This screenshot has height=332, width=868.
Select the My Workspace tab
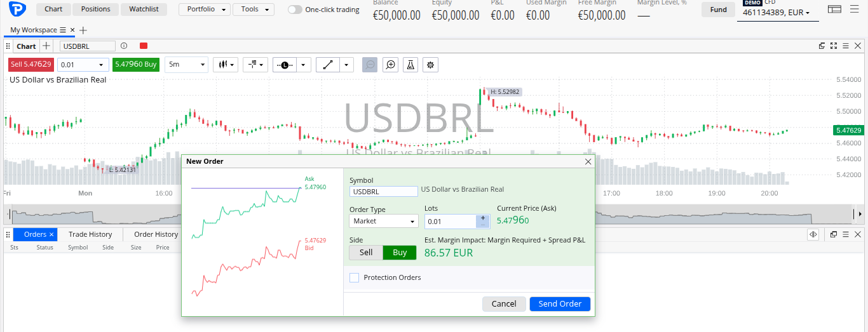pos(34,30)
